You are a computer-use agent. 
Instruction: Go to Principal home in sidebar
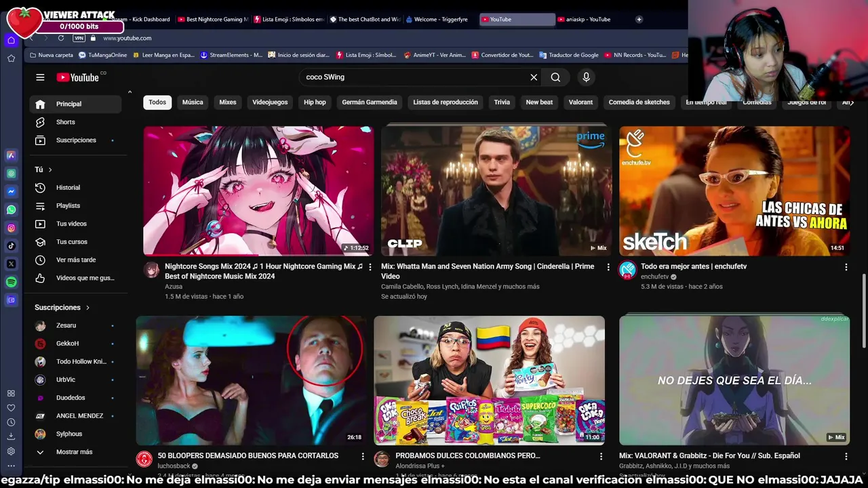click(75, 104)
